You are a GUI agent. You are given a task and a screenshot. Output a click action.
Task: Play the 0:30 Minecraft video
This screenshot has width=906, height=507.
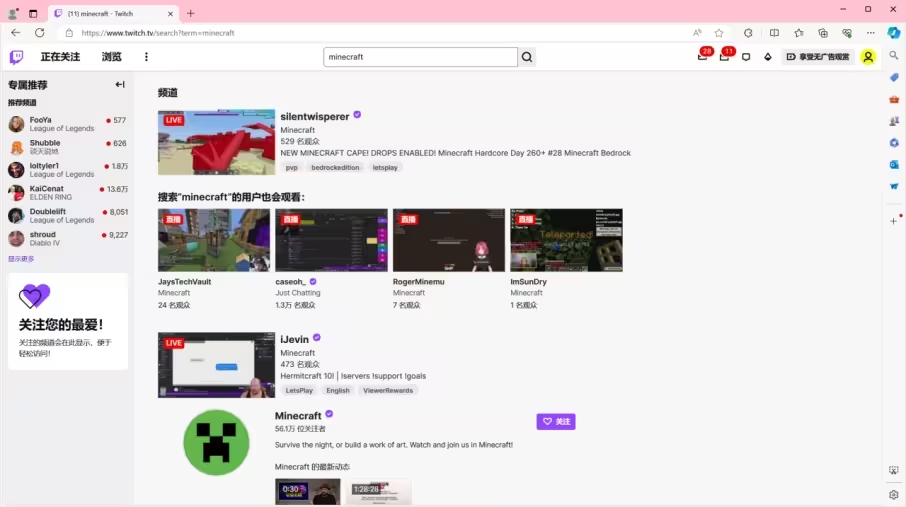coord(308,491)
